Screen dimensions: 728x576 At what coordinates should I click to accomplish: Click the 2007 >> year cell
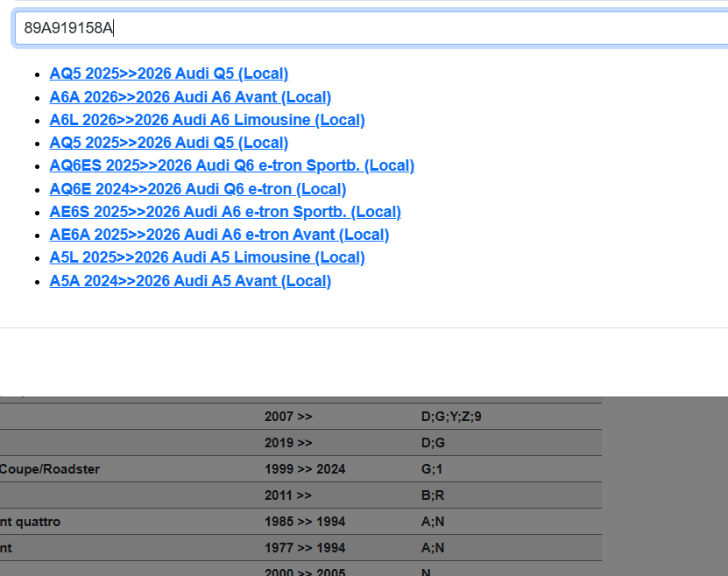(x=288, y=417)
